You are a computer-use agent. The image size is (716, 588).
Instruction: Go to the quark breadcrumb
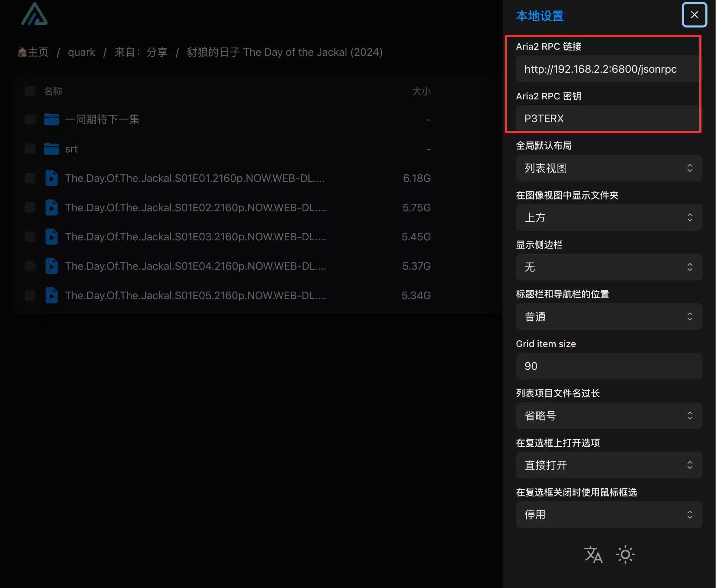pos(81,52)
